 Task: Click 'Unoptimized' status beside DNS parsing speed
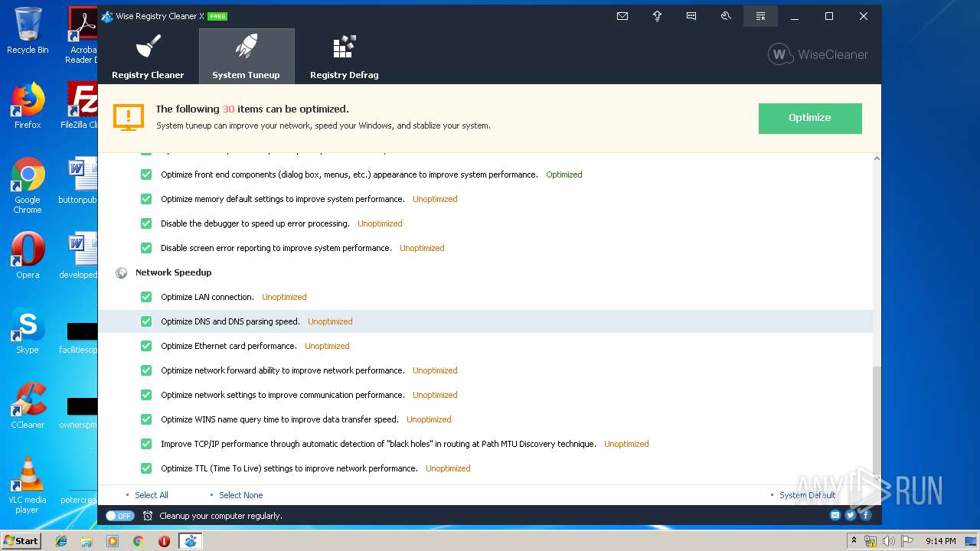330,321
